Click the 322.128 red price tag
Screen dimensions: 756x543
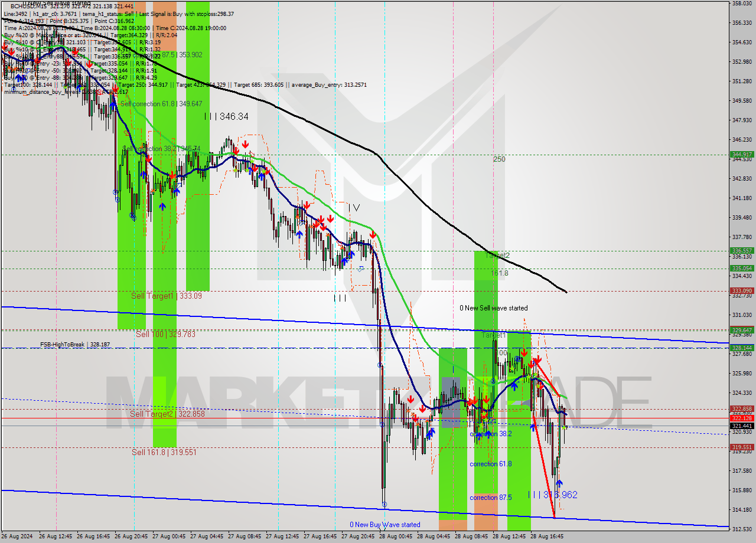[742, 418]
